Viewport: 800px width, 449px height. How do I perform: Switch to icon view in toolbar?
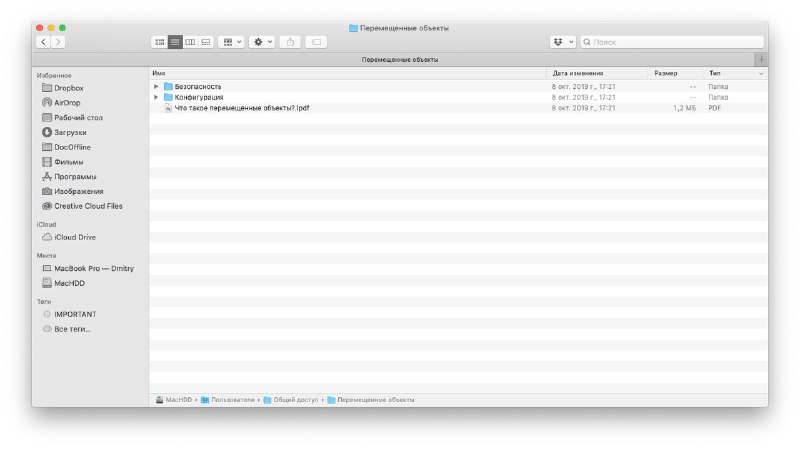pos(159,42)
